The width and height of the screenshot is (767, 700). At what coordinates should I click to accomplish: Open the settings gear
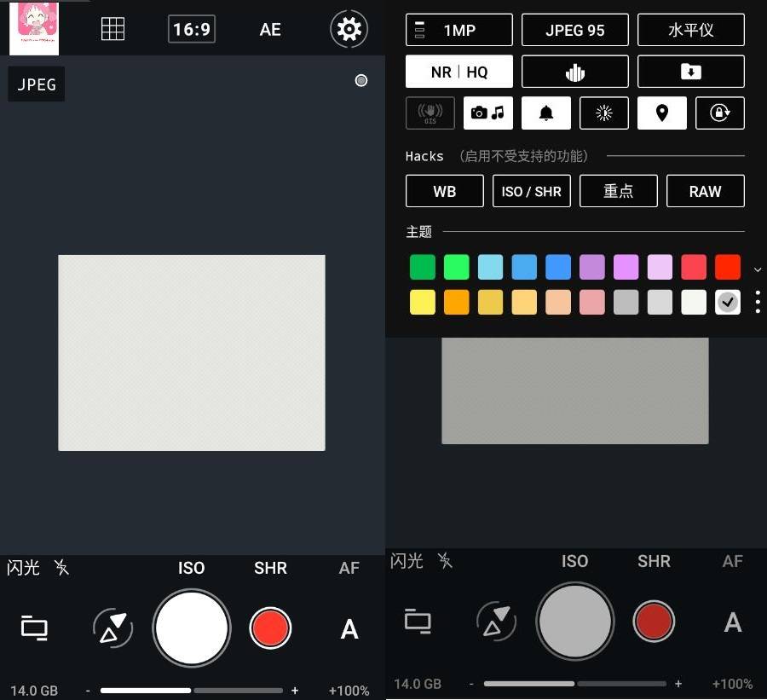click(x=349, y=29)
